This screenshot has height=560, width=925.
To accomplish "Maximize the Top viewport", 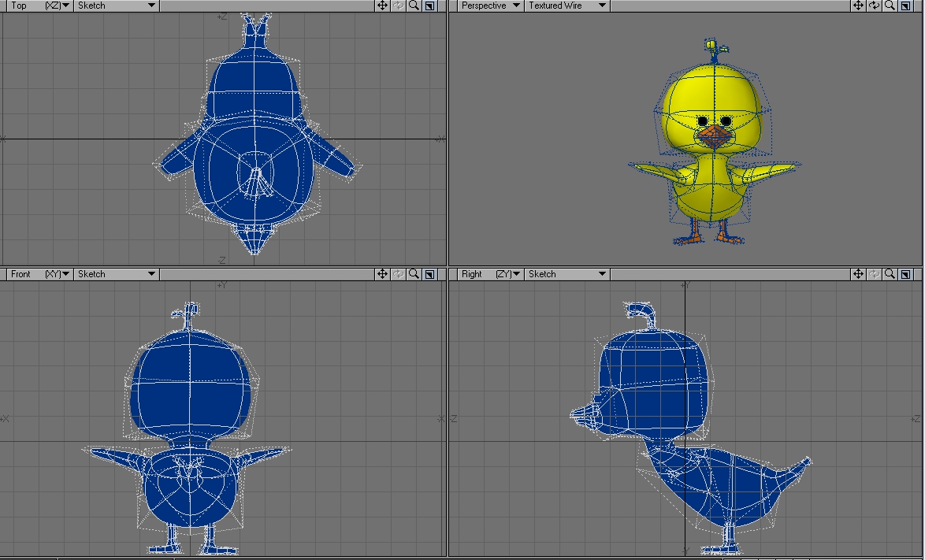I will coord(429,6).
